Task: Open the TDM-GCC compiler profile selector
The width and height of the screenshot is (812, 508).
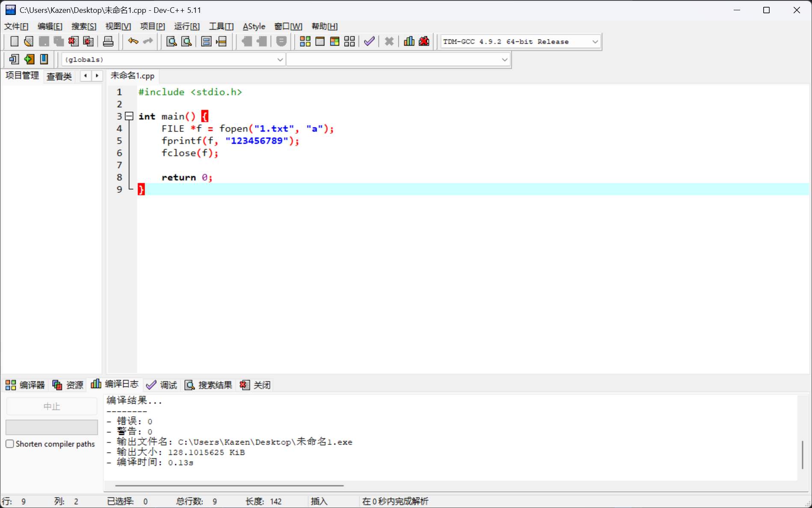Action: 595,41
